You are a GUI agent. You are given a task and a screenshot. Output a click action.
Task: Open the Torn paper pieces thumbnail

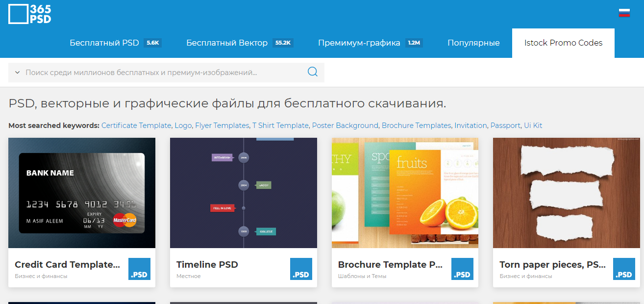pyautogui.click(x=566, y=193)
